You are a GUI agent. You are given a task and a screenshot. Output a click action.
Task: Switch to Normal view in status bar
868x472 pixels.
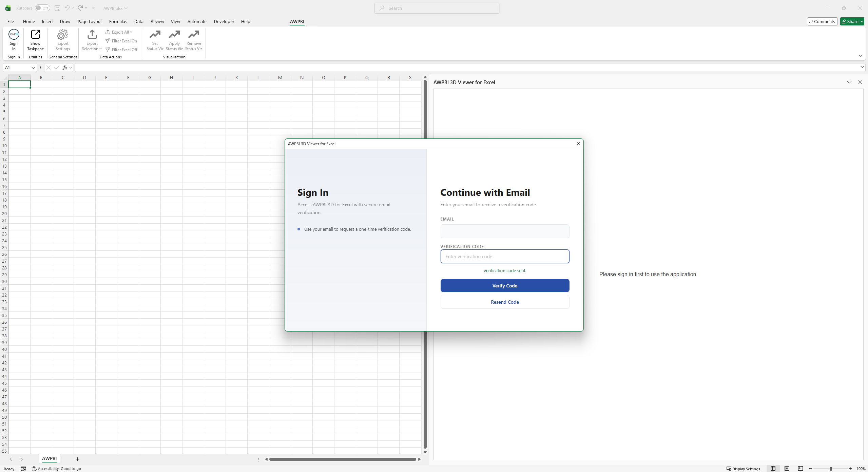(773, 469)
